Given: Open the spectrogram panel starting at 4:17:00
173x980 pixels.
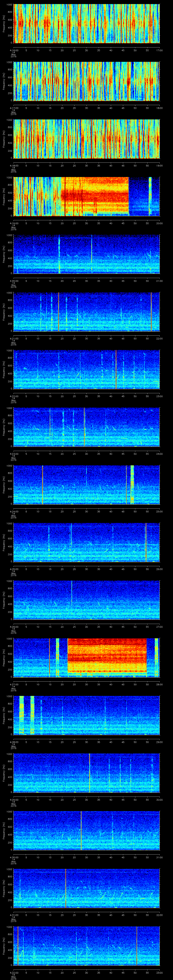Looking at the screenshot, I should 86,81.
